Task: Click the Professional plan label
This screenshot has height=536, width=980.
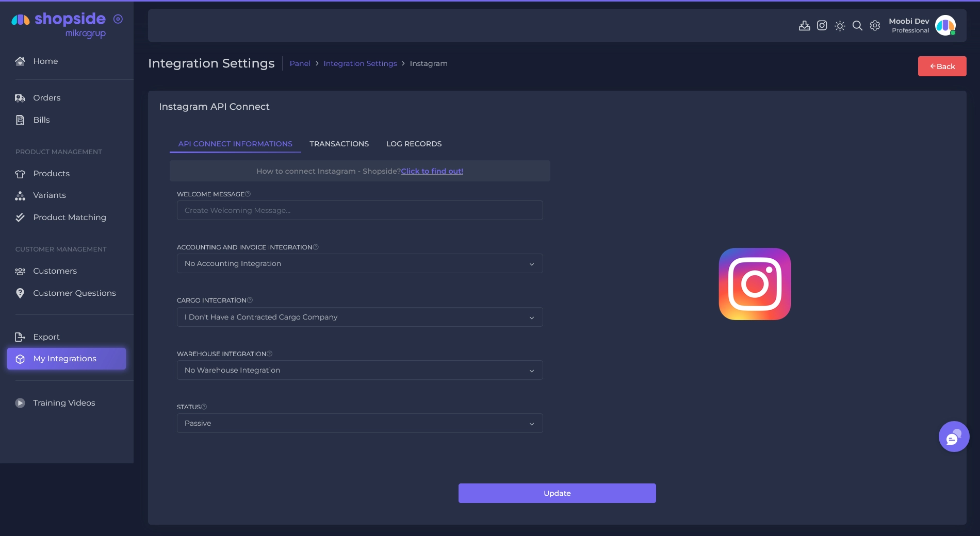Action: (x=910, y=30)
